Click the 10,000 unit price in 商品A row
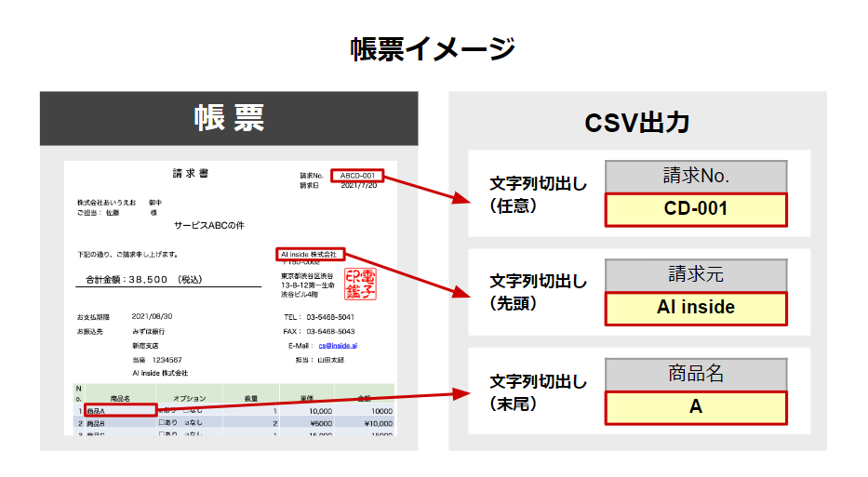 [321, 411]
